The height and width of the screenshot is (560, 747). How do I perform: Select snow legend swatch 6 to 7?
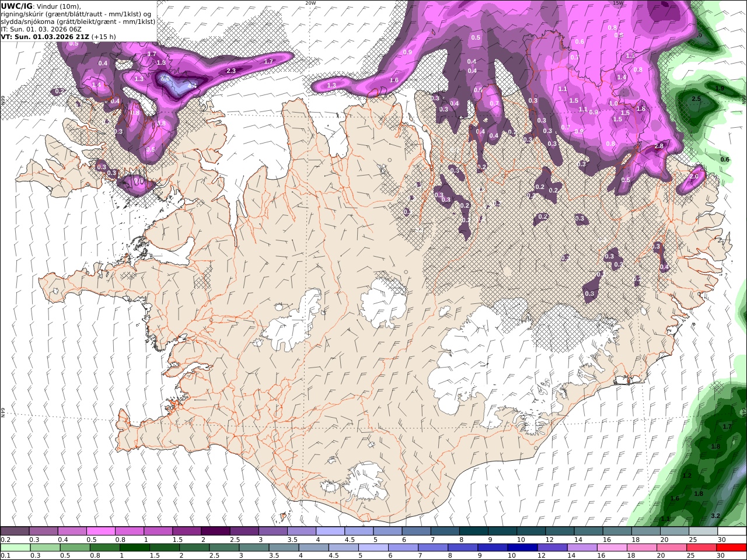click(416, 531)
